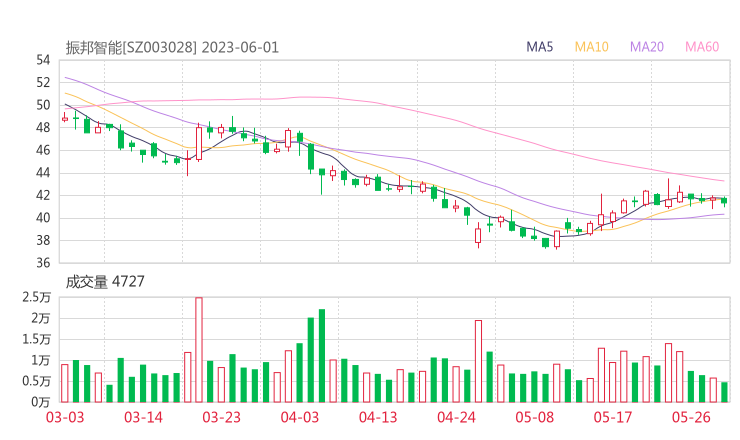The image size is (740, 440).
Task: Click the chart title 振邦智能[SZ003028] 2023-06-01
Action: (172, 48)
